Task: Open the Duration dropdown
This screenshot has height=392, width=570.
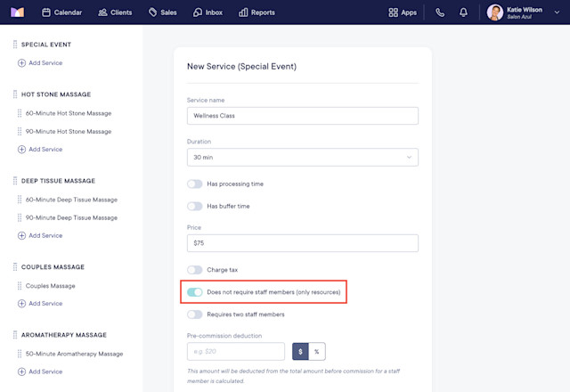Action: pos(303,157)
